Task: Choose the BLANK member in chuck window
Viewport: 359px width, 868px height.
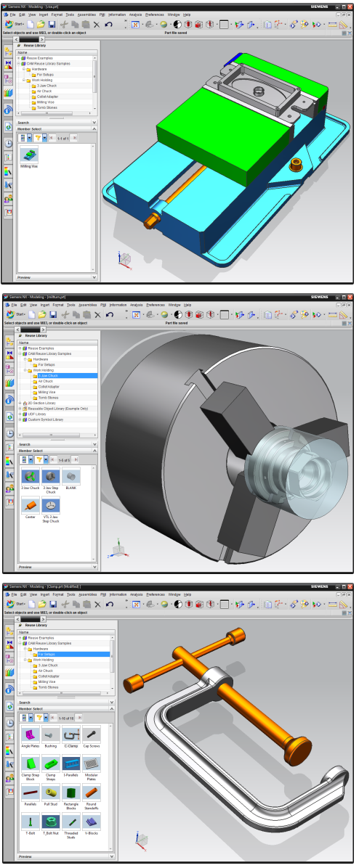Action: click(x=71, y=476)
